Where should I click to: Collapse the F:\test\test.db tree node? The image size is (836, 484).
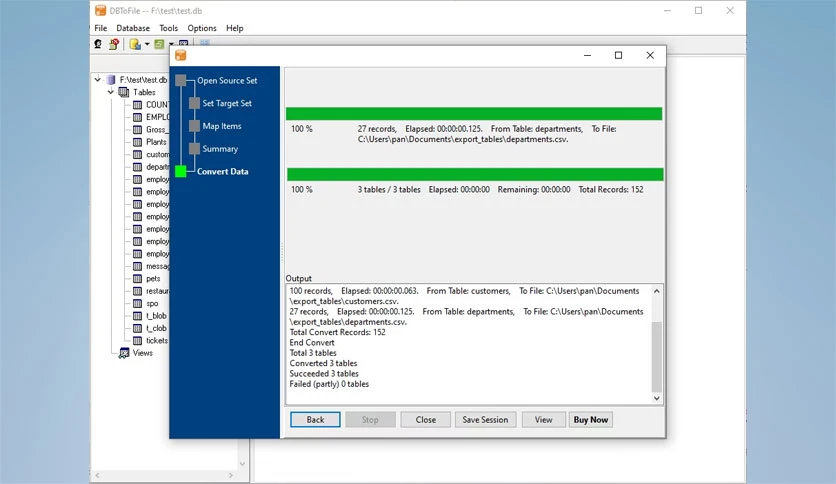point(98,79)
